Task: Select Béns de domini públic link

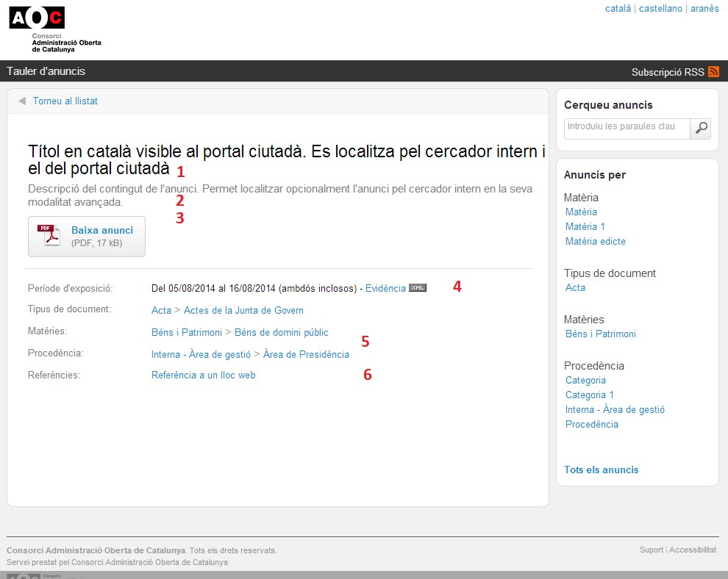Action: coord(282,332)
